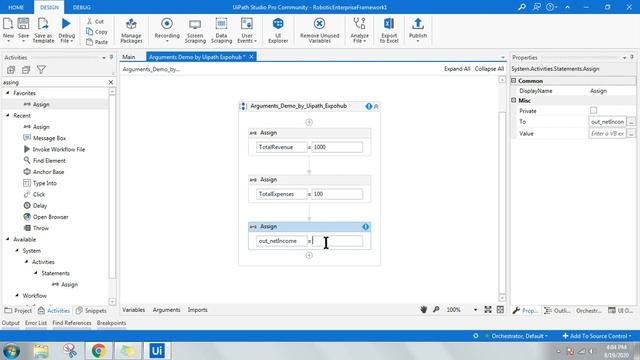640x360 pixels.
Task: Select the Throw activity
Action: pos(36,228)
